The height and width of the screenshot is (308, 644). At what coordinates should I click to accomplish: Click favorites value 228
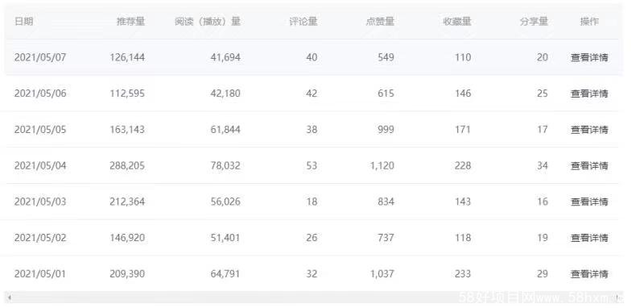(463, 166)
